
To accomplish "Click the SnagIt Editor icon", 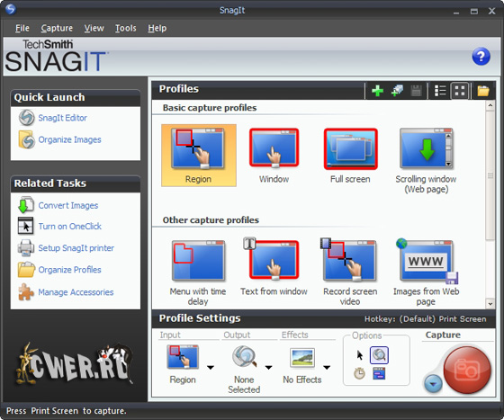I will [x=26, y=118].
